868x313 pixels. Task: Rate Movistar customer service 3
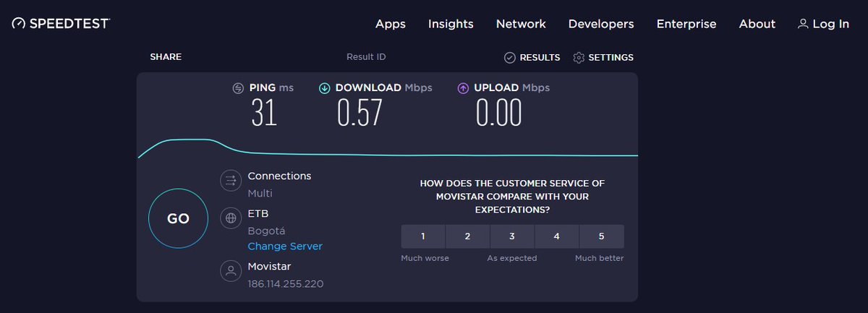click(512, 236)
